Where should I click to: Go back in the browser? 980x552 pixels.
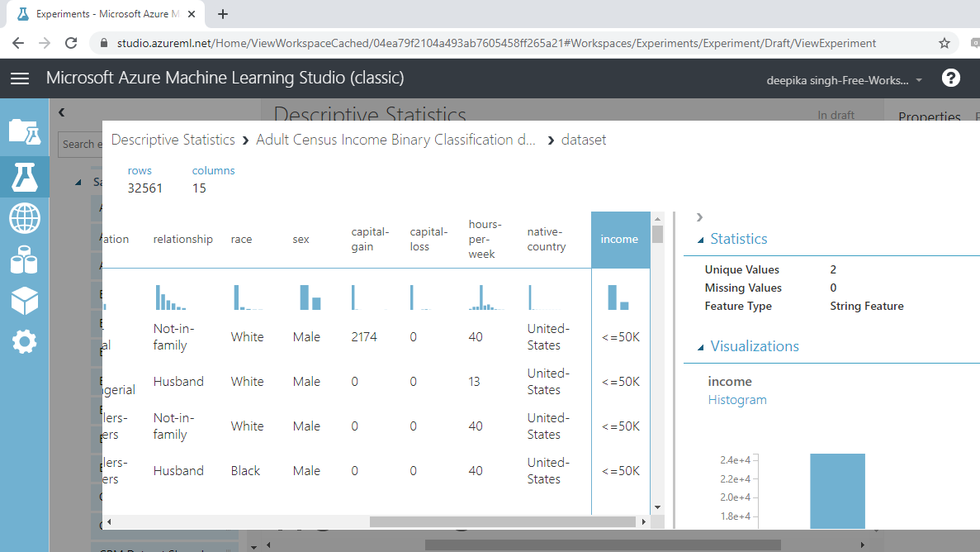click(x=18, y=43)
